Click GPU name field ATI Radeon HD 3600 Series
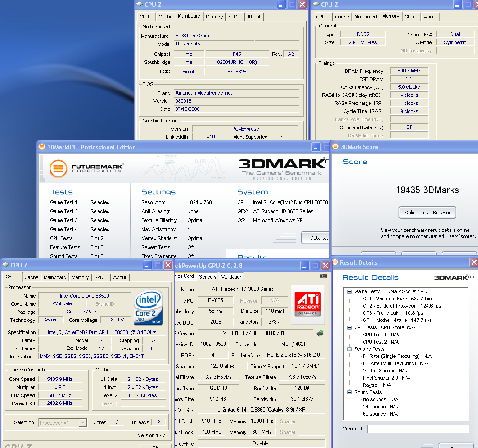The height and width of the screenshot is (448, 478). click(x=242, y=289)
